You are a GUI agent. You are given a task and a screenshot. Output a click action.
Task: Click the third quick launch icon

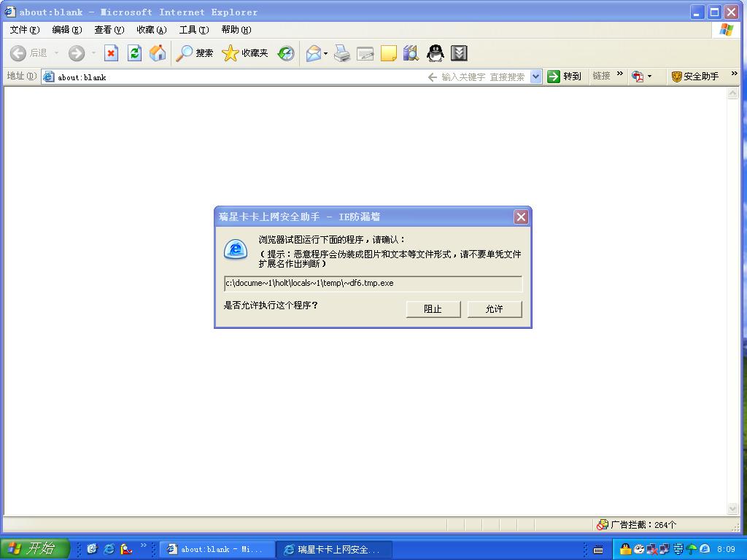tap(126, 548)
